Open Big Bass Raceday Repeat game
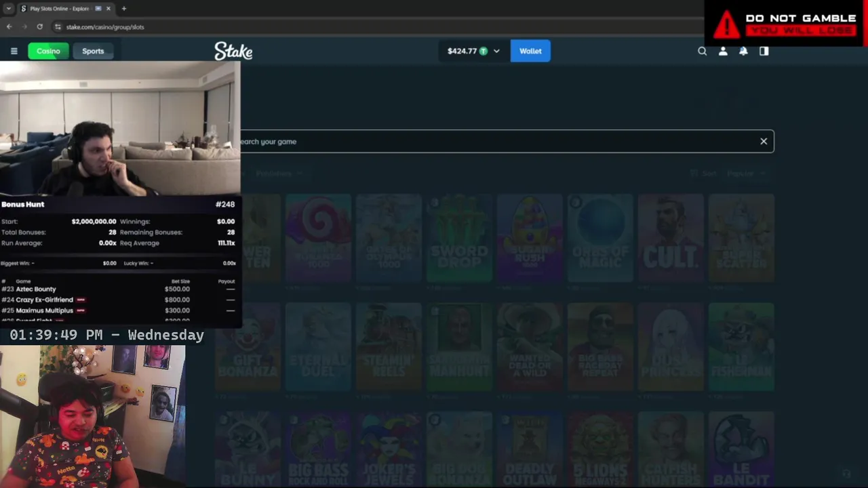This screenshot has width=868, height=488. pyautogui.click(x=600, y=346)
